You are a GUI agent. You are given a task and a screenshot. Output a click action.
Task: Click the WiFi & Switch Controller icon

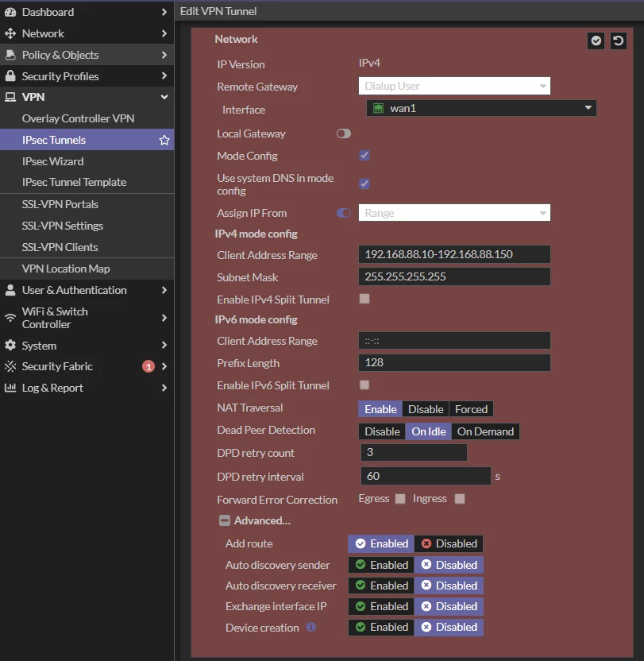[x=10, y=318]
